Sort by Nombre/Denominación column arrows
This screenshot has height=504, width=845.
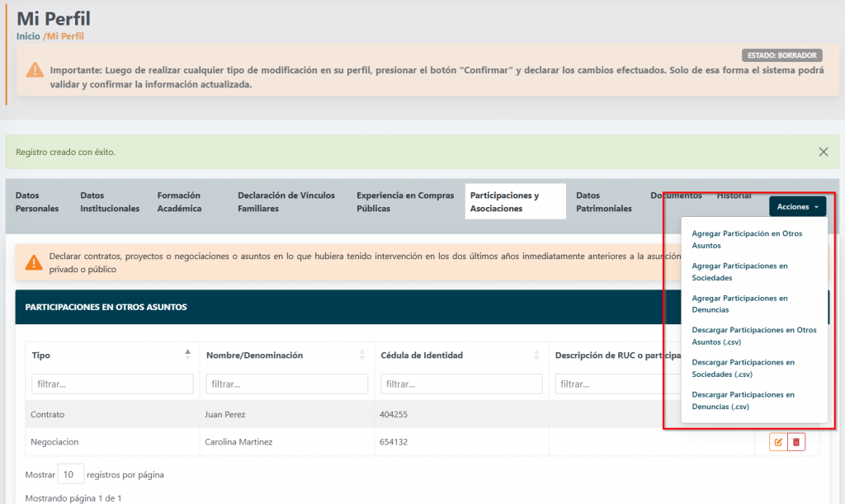pos(362,355)
